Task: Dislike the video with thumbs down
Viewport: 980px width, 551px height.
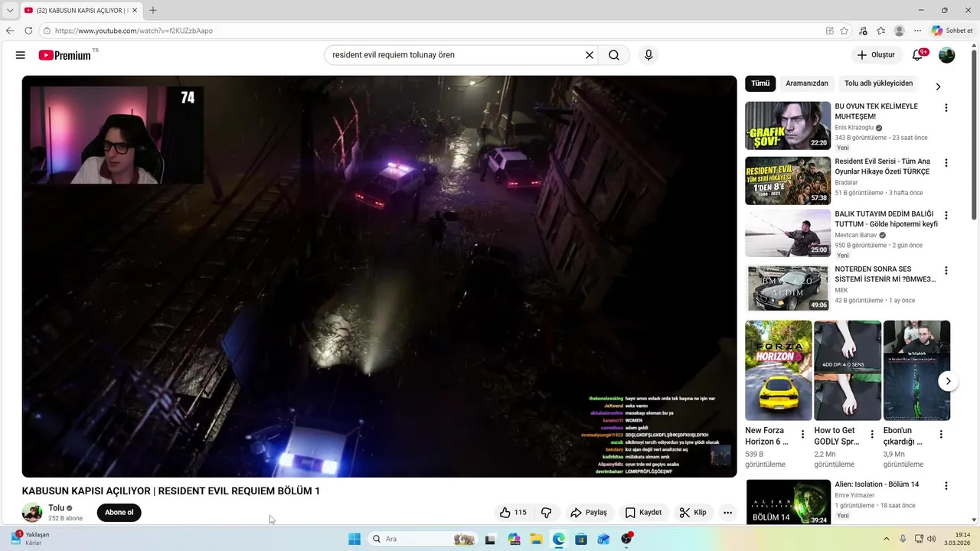Action: pyautogui.click(x=547, y=513)
